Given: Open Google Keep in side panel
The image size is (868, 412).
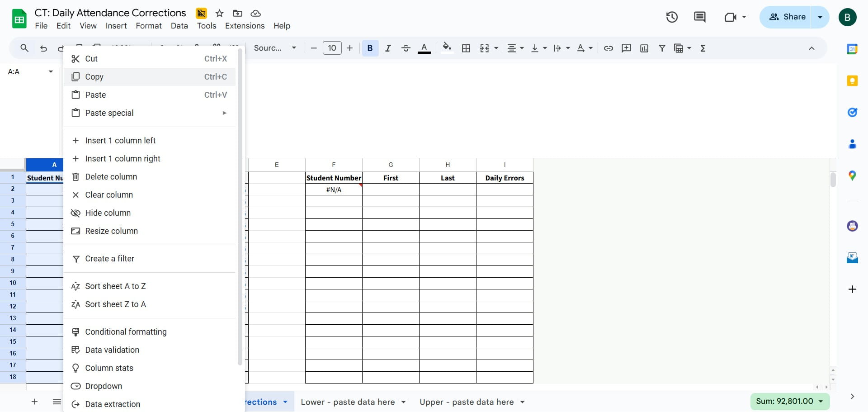Looking at the screenshot, I should click(x=852, y=81).
